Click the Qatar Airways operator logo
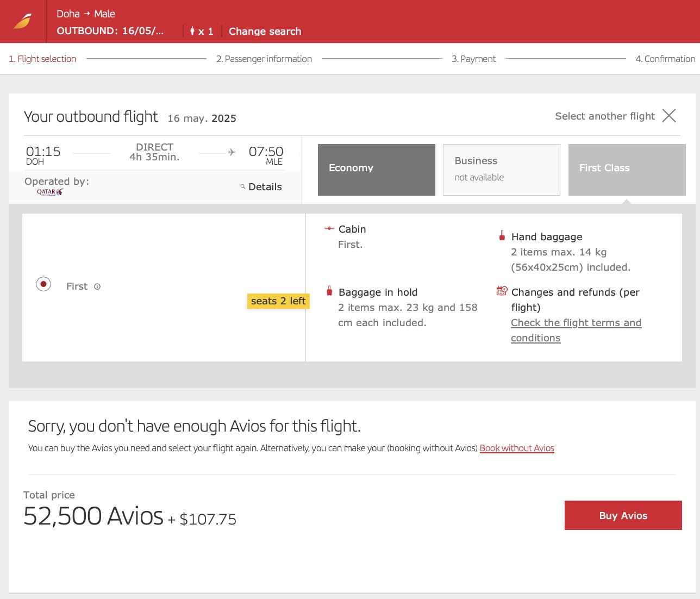Screen dimensions: 700x599 (x=50, y=192)
